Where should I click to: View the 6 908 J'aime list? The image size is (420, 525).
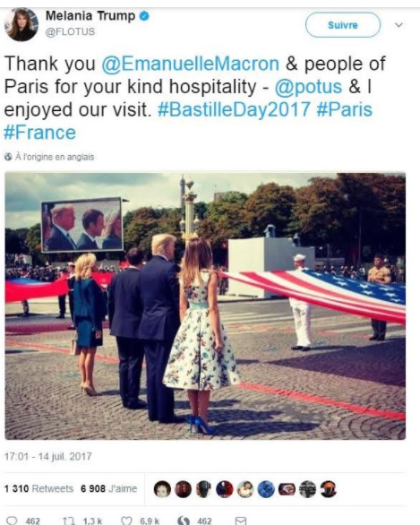coord(108,488)
